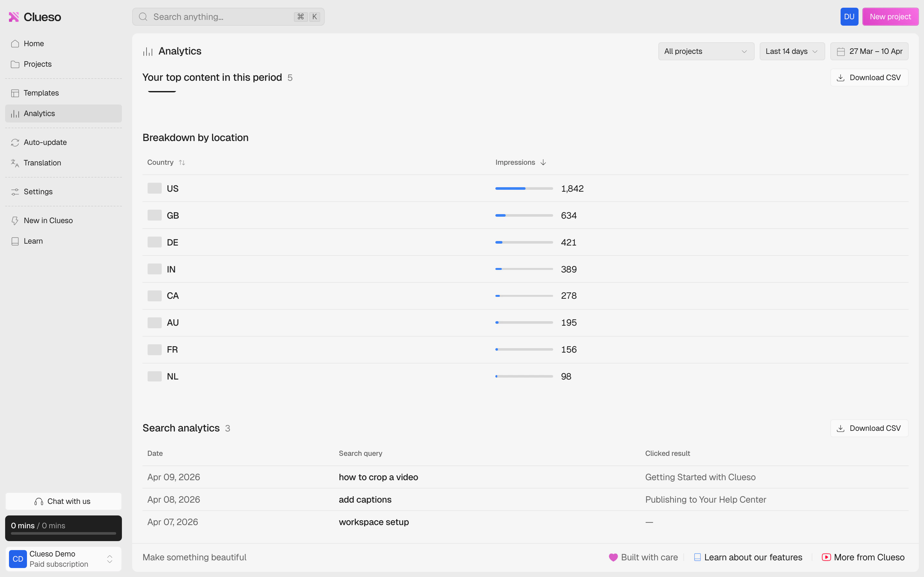This screenshot has height=577, width=924.
Task: Click the New project button
Action: pos(890,17)
